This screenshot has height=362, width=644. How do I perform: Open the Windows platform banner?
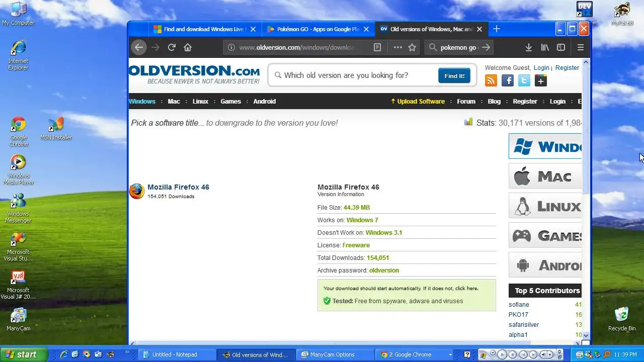coord(545,146)
